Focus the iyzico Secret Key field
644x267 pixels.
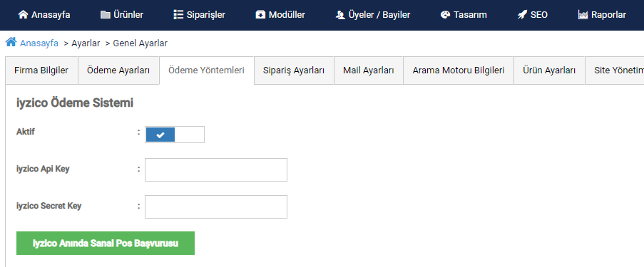pyautogui.click(x=216, y=206)
